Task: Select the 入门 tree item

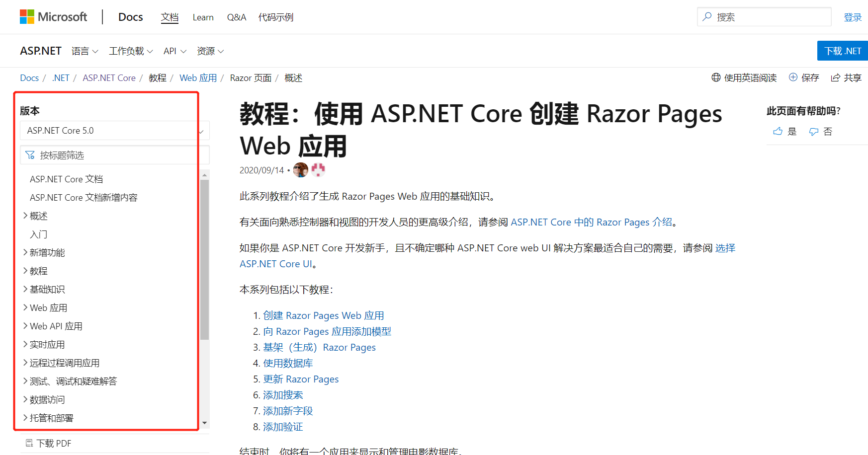Action: pyautogui.click(x=39, y=234)
